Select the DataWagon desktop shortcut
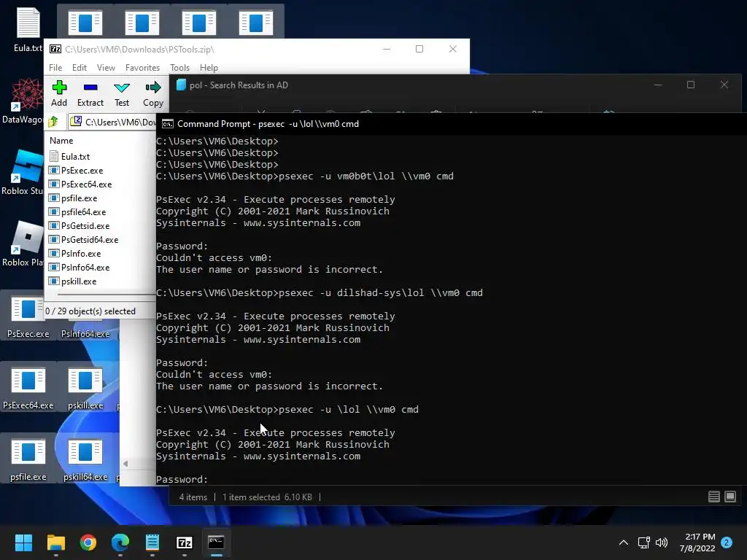747x560 pixels. 23,101
